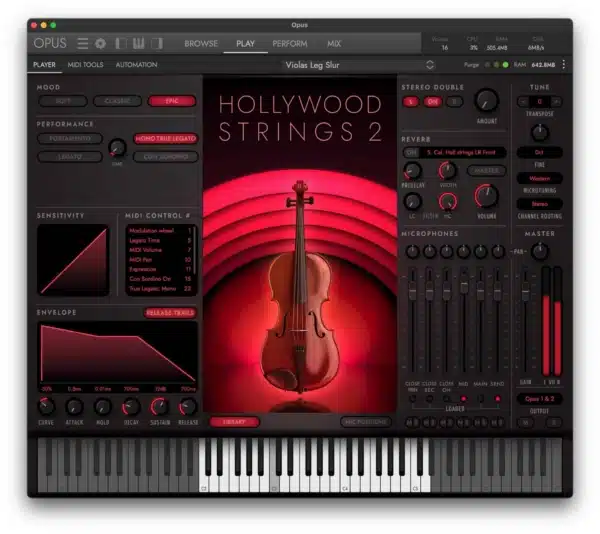Viewport: 600px width, 534px height.
Task: Click the Reverb Volume knob
Action: click(x=486, y=197)
